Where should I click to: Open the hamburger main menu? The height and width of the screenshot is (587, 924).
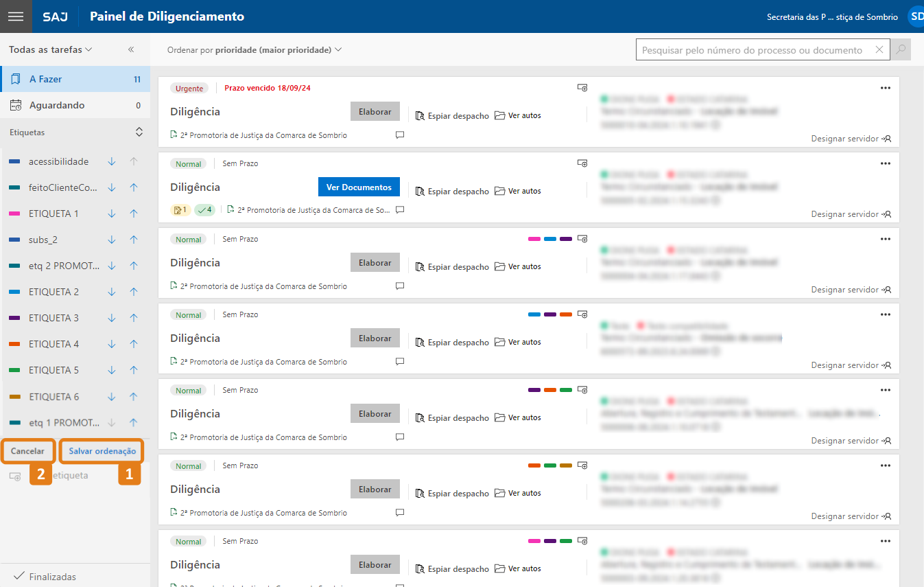pyautogui.click(x=16, y=16)
